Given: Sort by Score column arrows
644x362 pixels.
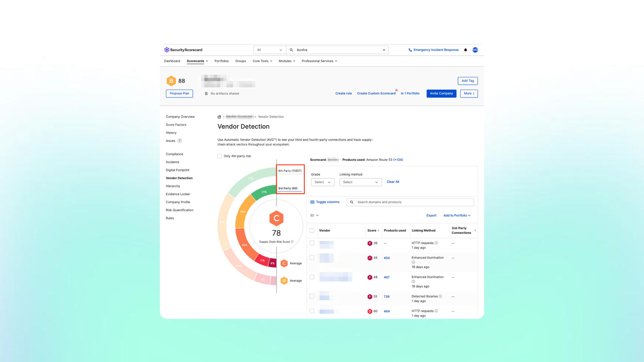Looking at the screenshot, I should pos(378,230).
